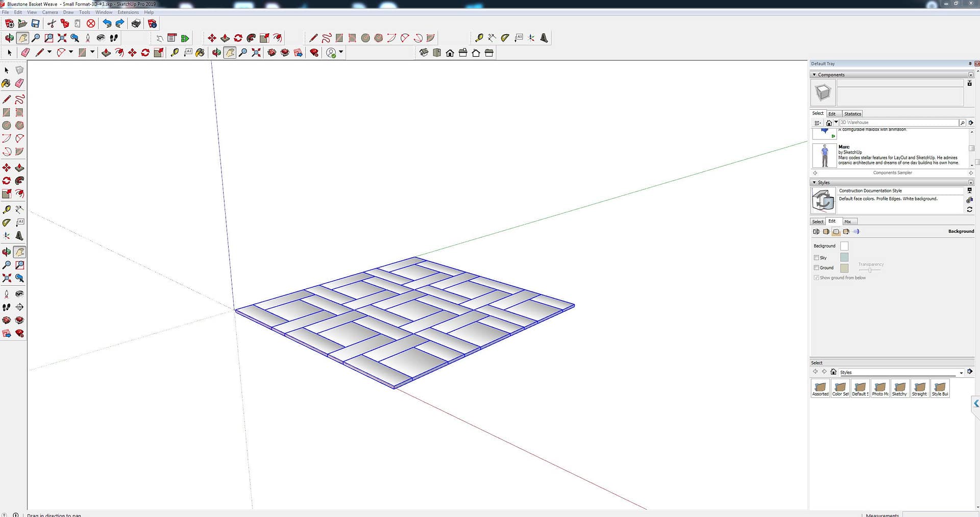
Task: Activate the Walk tool footprints icon in left toolbar
Action: (6, 307)
